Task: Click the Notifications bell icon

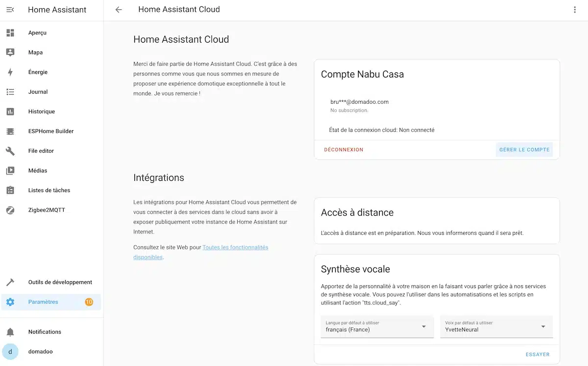Action: 10,332
